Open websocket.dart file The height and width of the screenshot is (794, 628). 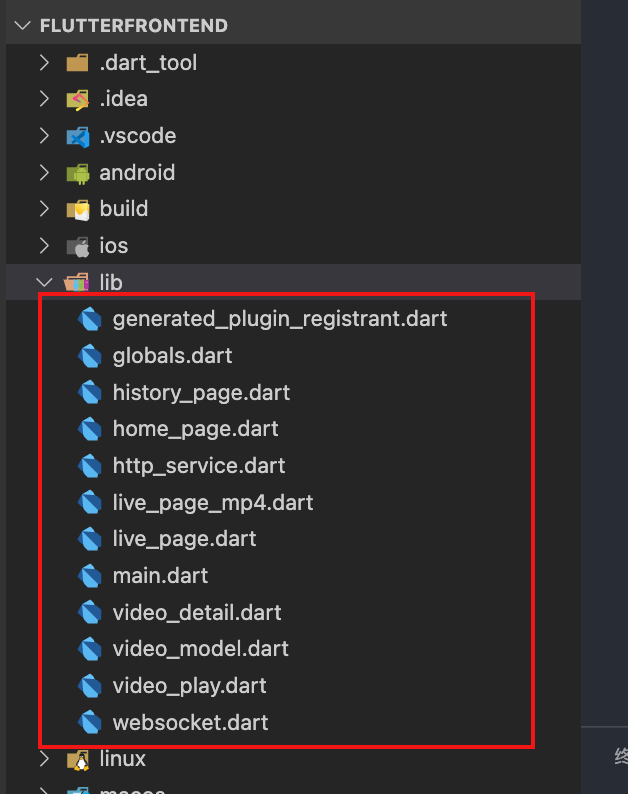pyautogui.click(x=190, y=723)
